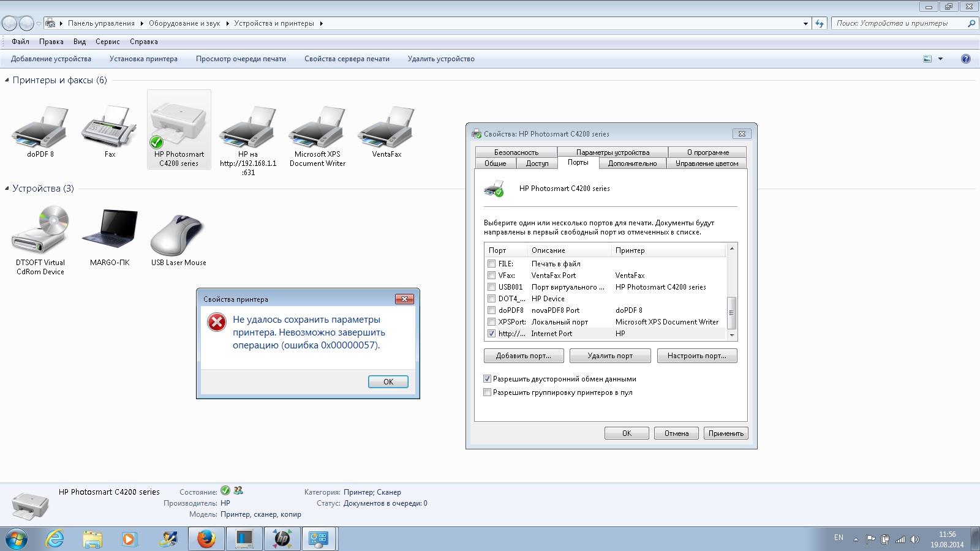The image size is (980, 551).
Task: Open Firefox from the taskbar
Action: 206,539
